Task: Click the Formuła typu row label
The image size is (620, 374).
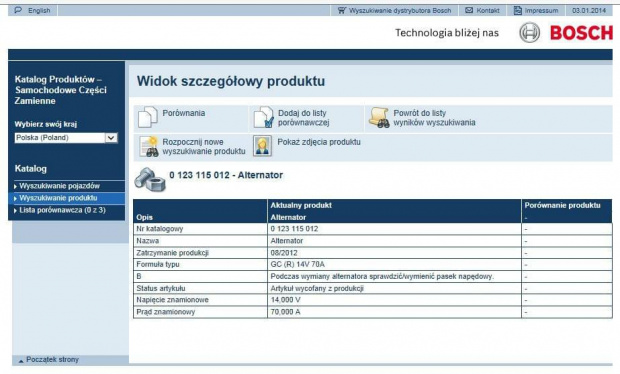Action: tap(158, 264)
